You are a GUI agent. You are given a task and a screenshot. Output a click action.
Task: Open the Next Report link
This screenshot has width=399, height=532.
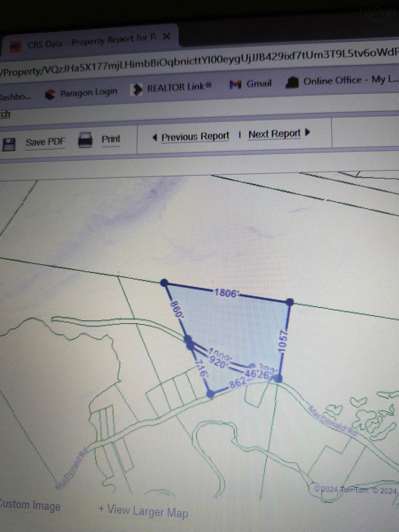[274, 134]
